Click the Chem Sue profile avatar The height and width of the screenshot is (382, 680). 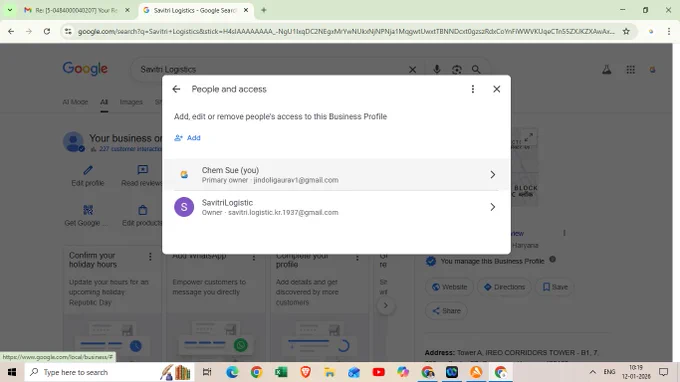tap(184, 175)
